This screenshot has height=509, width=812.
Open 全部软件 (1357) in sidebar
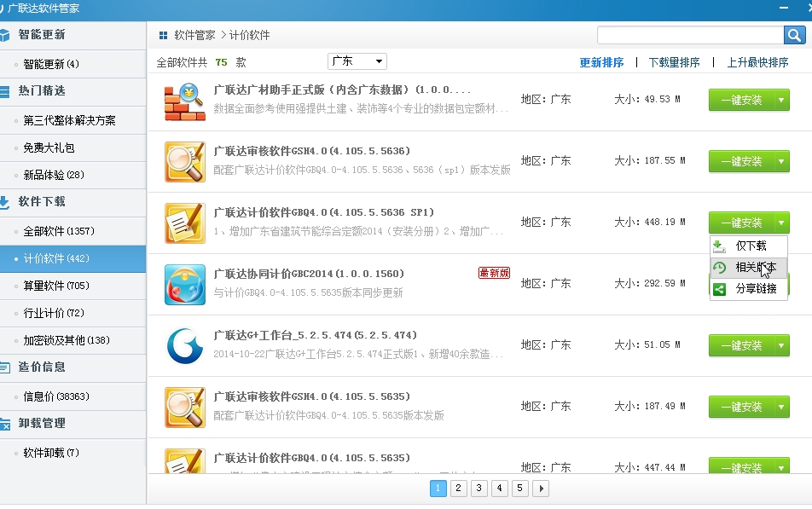[72, 231]
